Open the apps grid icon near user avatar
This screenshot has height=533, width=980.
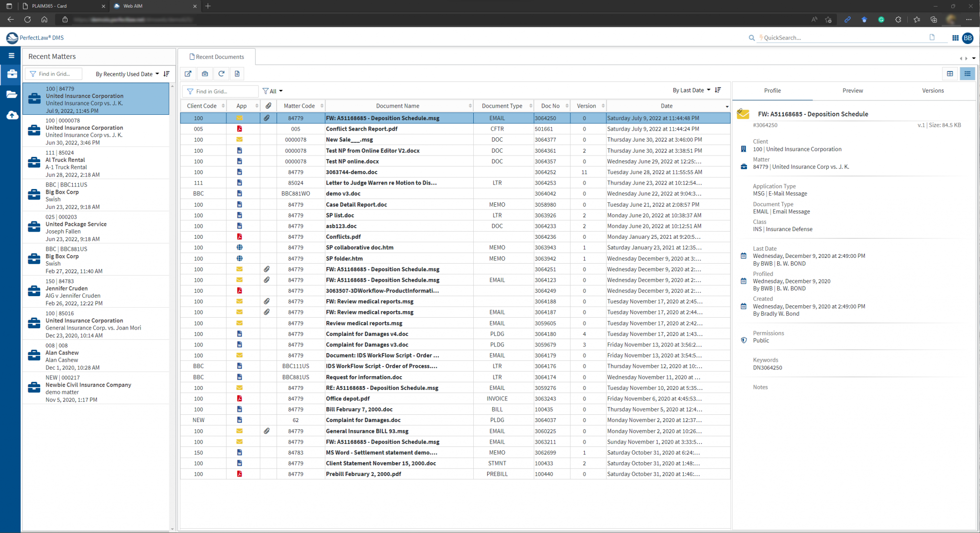click(955, 38)
